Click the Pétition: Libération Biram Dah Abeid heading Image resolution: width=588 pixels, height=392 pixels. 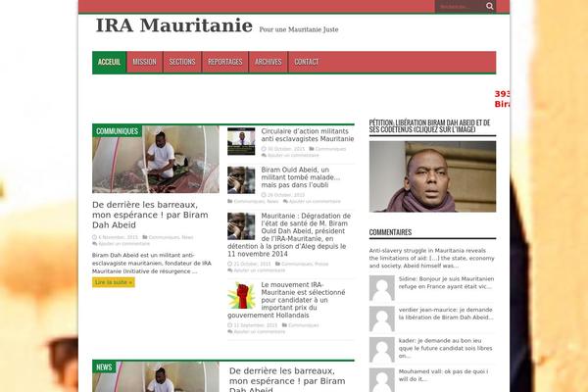tap(430, 126)
